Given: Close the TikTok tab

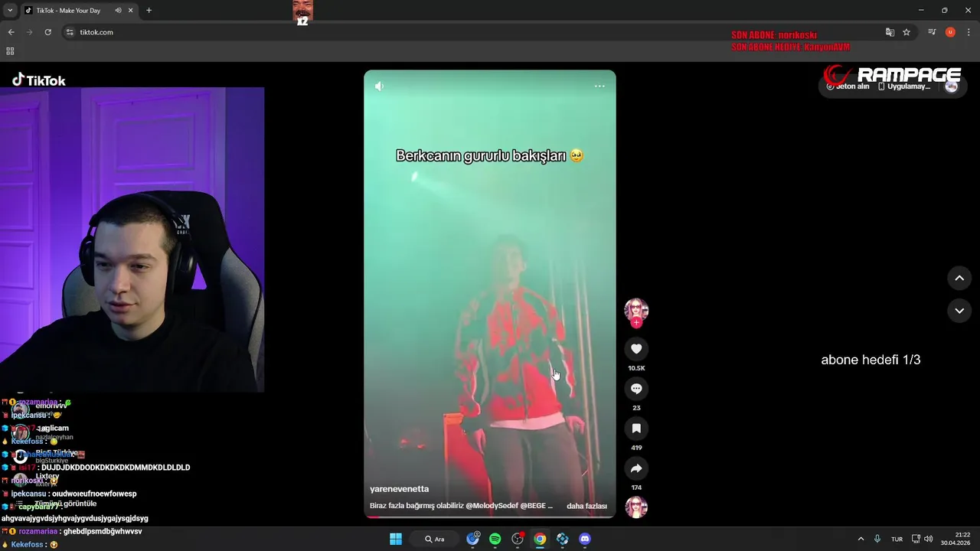Looking at the screenshot, I should [131, 11].
